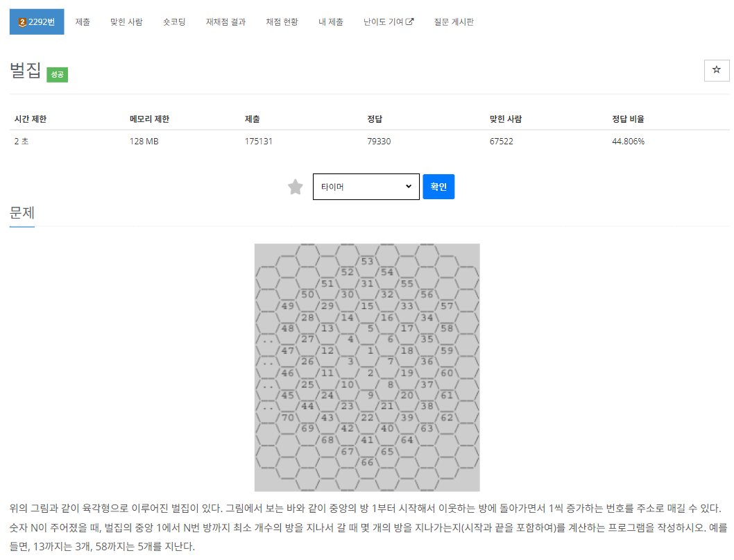
Task: Go to 내 제출 page
Action: click(x=331, y=21)
